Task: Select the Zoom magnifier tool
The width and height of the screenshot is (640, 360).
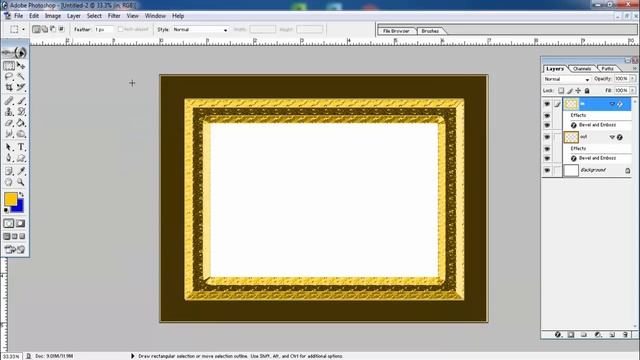Action: 21,182
